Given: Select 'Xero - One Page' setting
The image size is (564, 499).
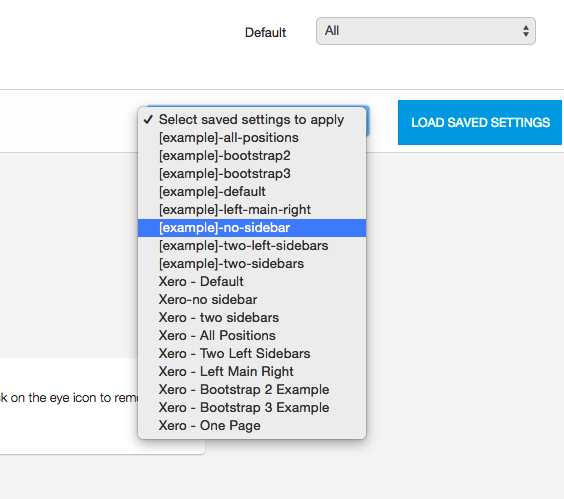Looking at the screenshot, I should click(x=252, y=426).
